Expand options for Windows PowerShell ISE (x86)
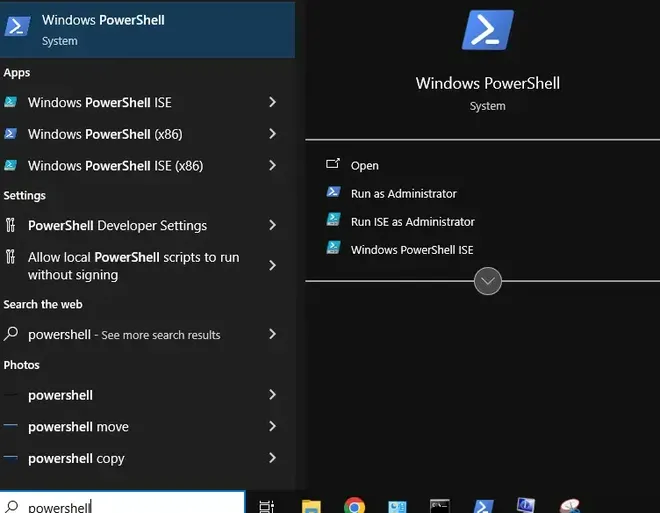 (x=272, y=165)
